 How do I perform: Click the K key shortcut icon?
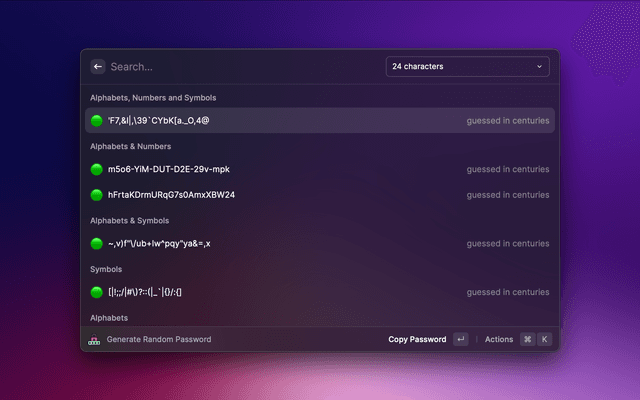click(545, 340)
